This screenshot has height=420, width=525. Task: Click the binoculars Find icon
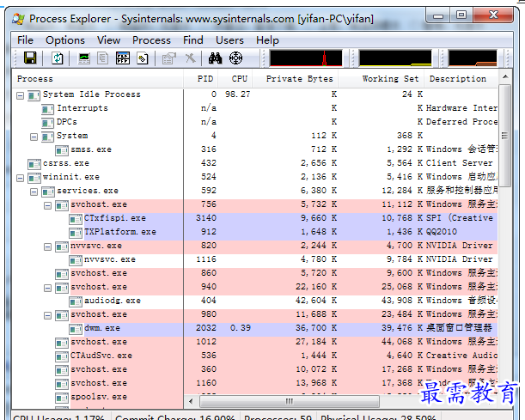(215, 58)
